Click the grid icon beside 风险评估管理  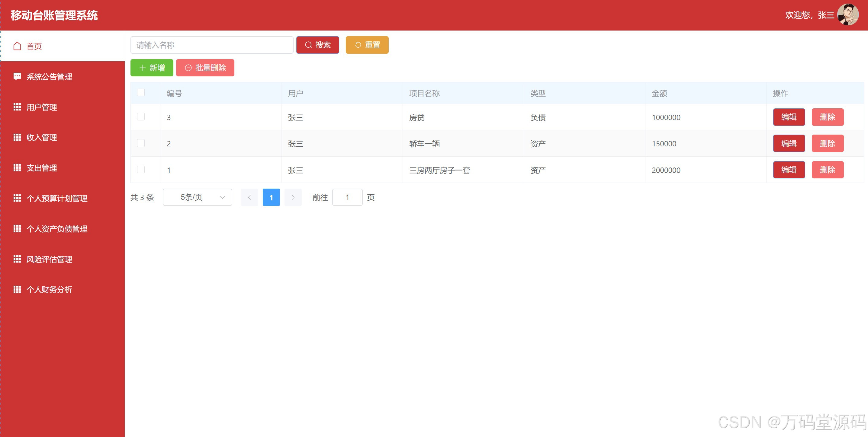pos(17,259)
